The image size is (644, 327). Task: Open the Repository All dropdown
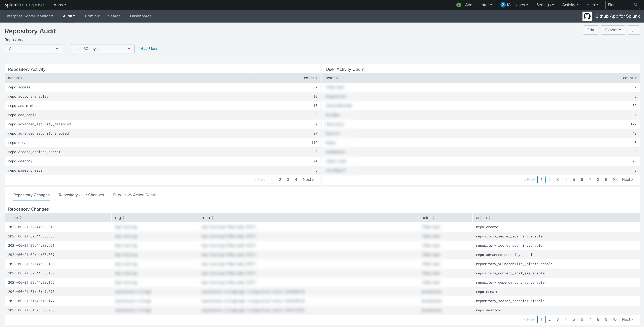pyautogui.click(x=33, y=49)
